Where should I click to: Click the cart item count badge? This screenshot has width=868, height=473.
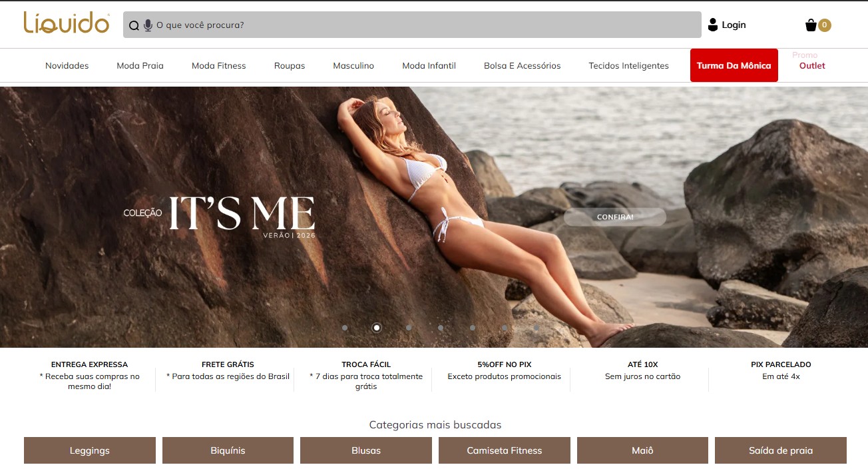pyautogui.click(x=825, y=25)
